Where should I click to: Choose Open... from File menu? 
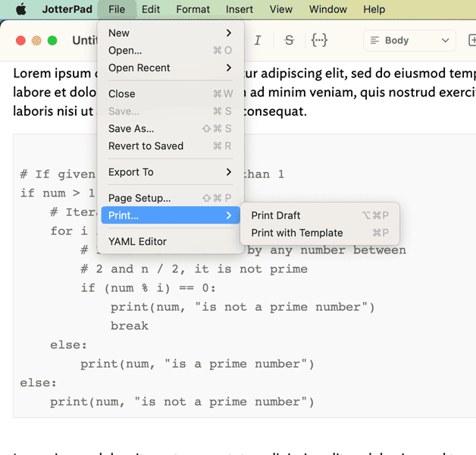click(x=171, y=50)
